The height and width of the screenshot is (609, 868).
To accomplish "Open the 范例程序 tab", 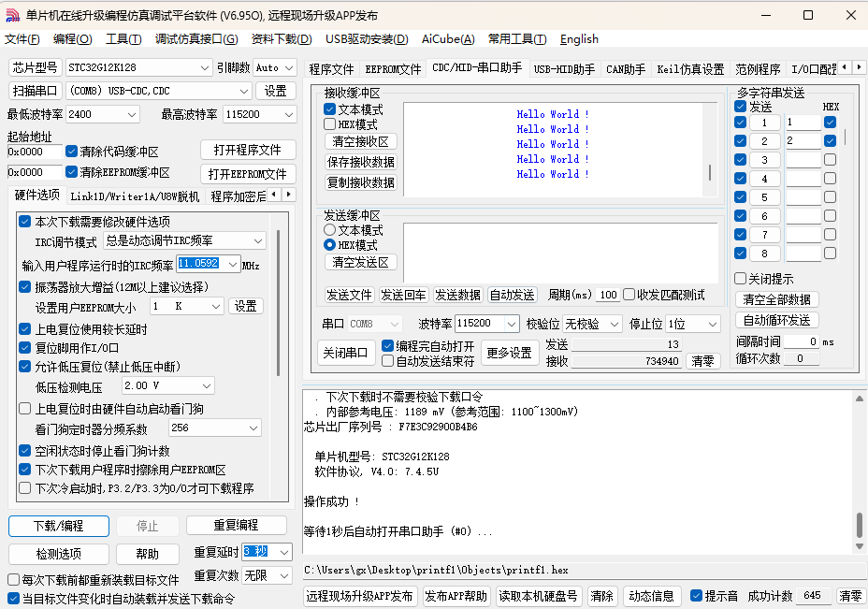I will (x=758, y=69).
